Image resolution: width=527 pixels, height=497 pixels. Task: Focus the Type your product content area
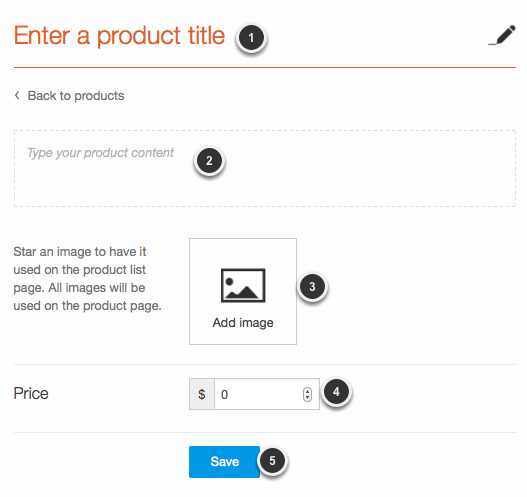[265, 168]
